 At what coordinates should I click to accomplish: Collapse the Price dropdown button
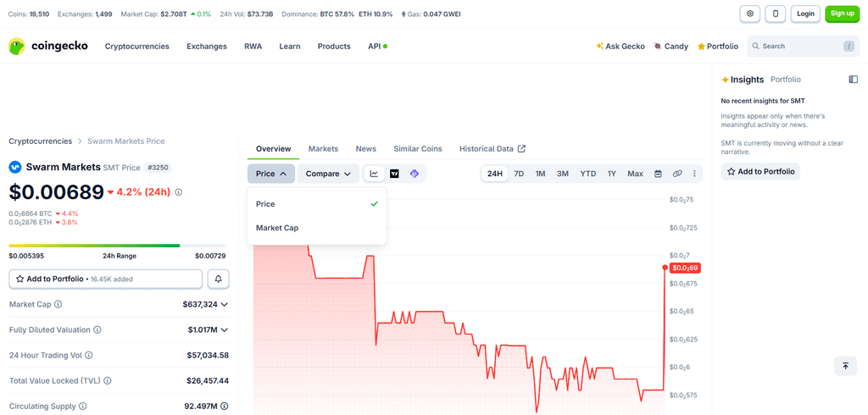pyautogui.click(x=270, y=174)
